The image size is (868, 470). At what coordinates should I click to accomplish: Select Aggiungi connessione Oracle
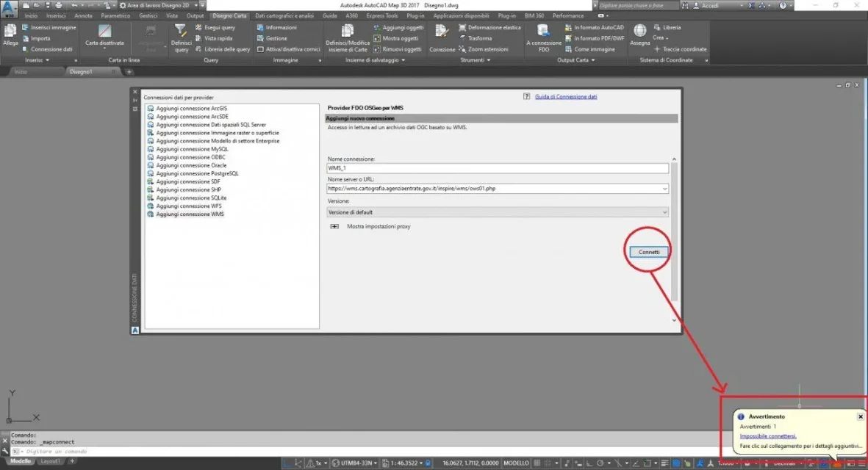191,165
